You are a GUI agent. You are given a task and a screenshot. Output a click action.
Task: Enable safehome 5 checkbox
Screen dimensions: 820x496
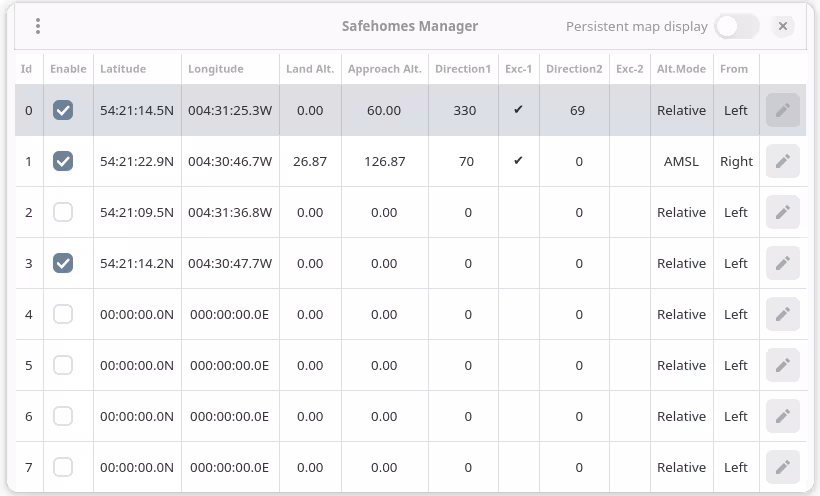[63, 365]
